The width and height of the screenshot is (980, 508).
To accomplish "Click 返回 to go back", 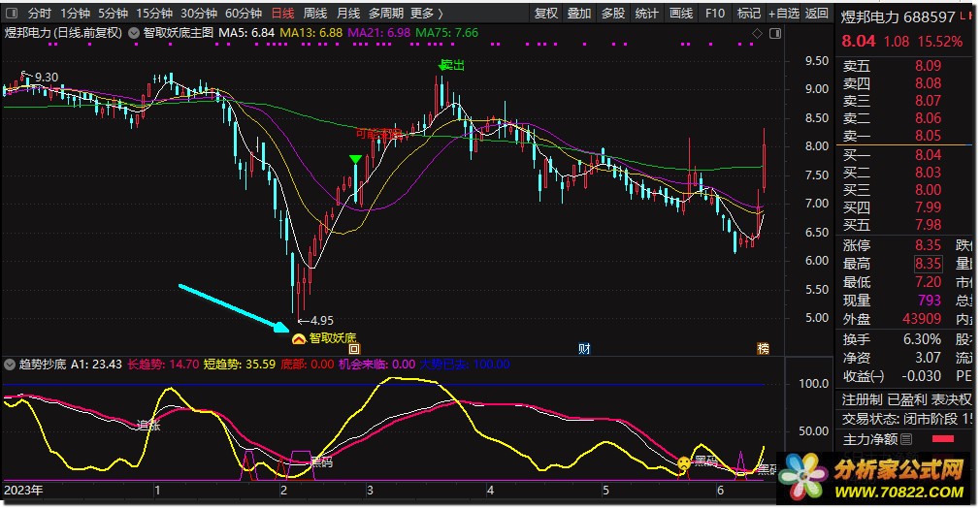I will click(x=816, y=14).
